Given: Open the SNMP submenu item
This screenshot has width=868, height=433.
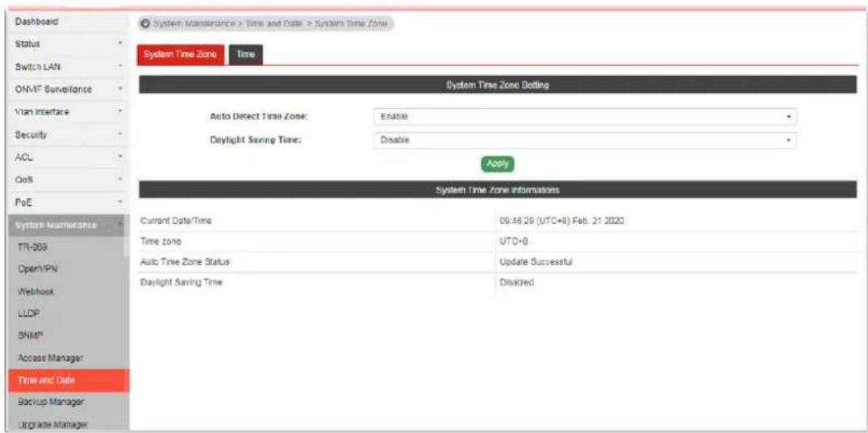Looking at the screenshot, I should [69, 335].
